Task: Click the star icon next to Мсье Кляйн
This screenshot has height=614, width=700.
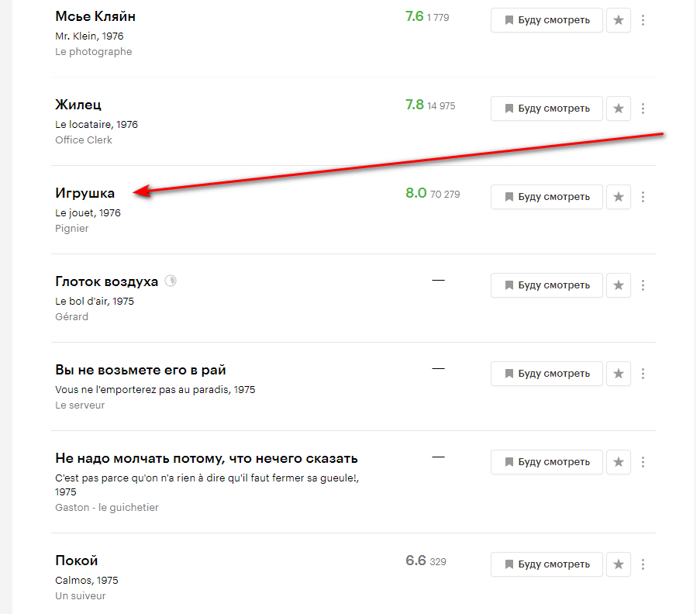Action: coord(618,20)
